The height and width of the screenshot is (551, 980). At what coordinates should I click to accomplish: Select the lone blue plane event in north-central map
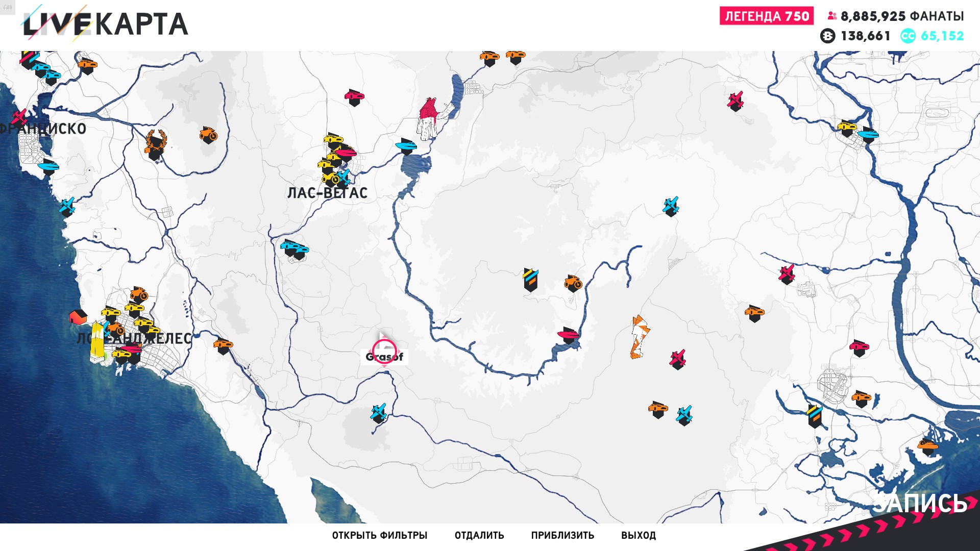pyautogui.click(x=671, y=207)
